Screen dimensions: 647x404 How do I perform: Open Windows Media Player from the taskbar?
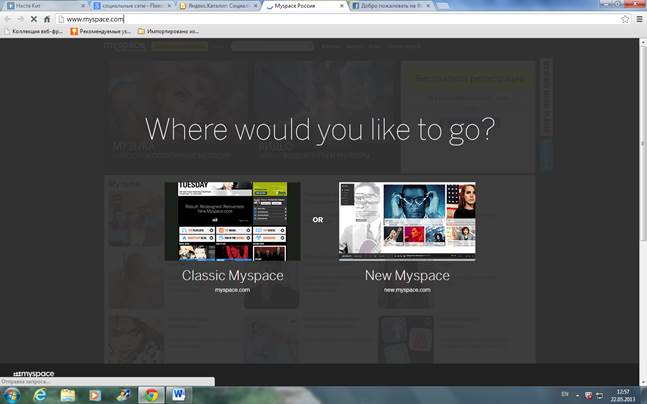click(95, 395)
